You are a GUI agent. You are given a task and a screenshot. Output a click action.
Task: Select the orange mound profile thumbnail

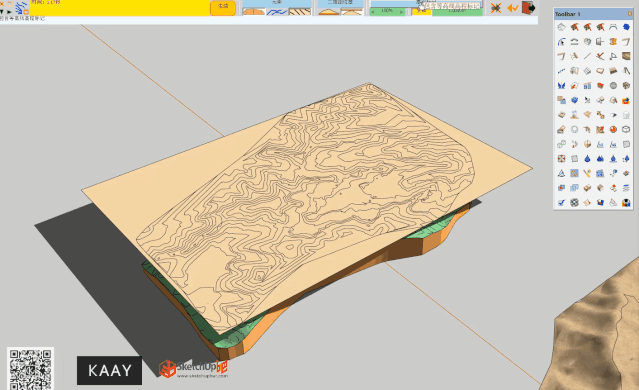click(x=329, y=12)
